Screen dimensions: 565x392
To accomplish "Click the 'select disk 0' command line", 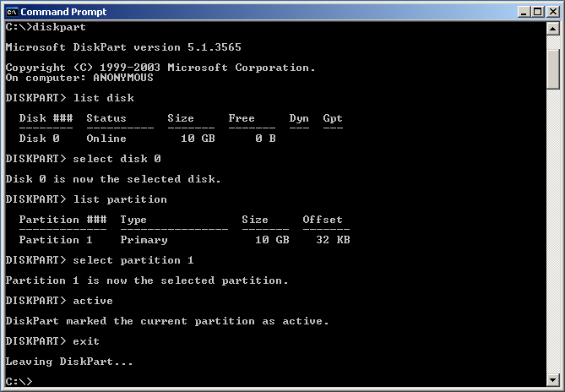I will pos(117,159).
